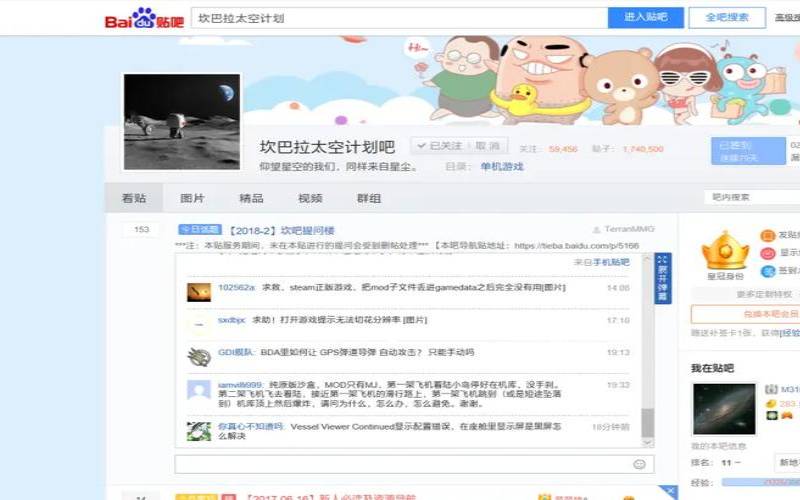Click the quick reply input box
Viewport: 800px width, 500px height.
point(414,464)
